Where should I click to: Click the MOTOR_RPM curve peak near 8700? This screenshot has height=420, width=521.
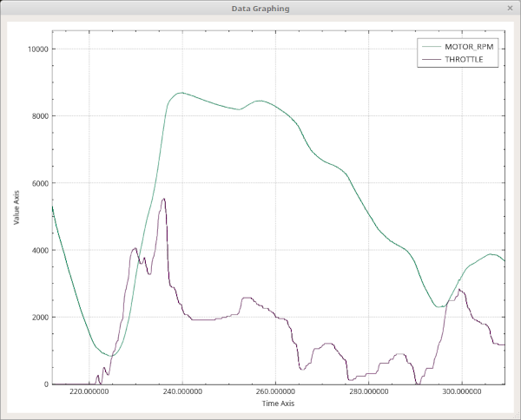pyautogui.click(x=181, y=93)
